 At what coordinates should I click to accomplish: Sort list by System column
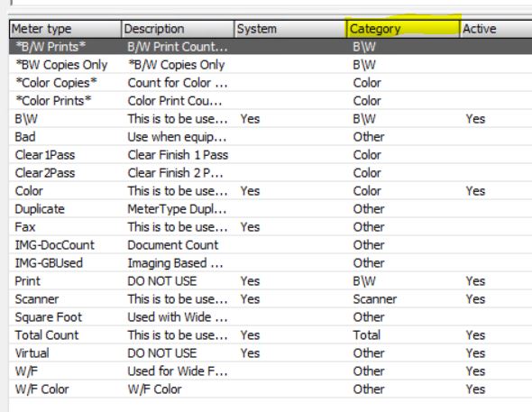pyautogui.click(x=290, y=29)
